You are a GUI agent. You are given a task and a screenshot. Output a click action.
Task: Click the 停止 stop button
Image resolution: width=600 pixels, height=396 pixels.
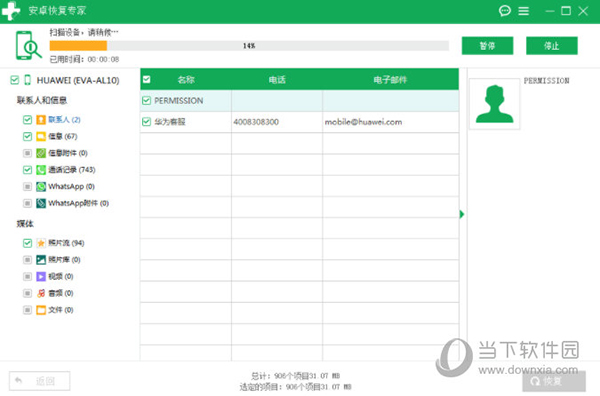click(552, 46)
